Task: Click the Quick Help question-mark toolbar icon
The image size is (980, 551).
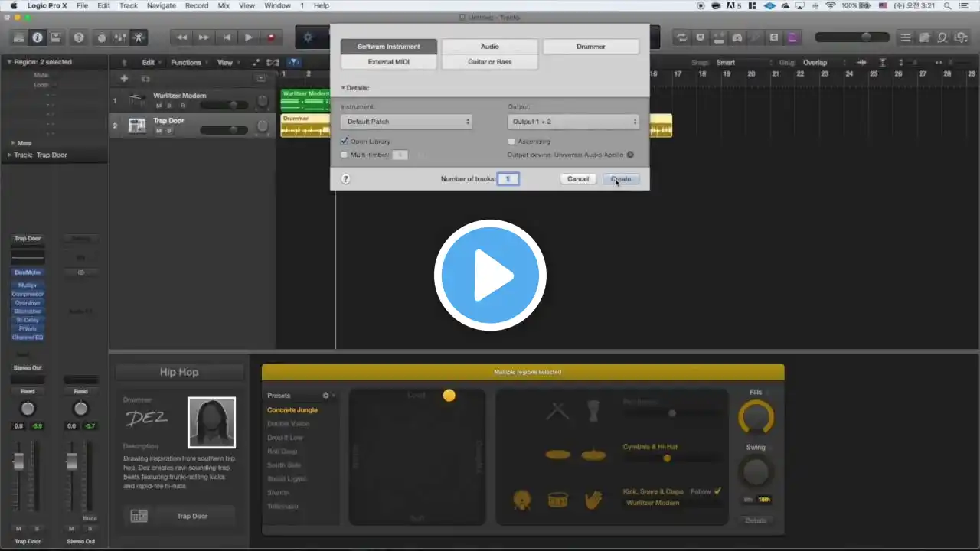Action: point(78,37)
